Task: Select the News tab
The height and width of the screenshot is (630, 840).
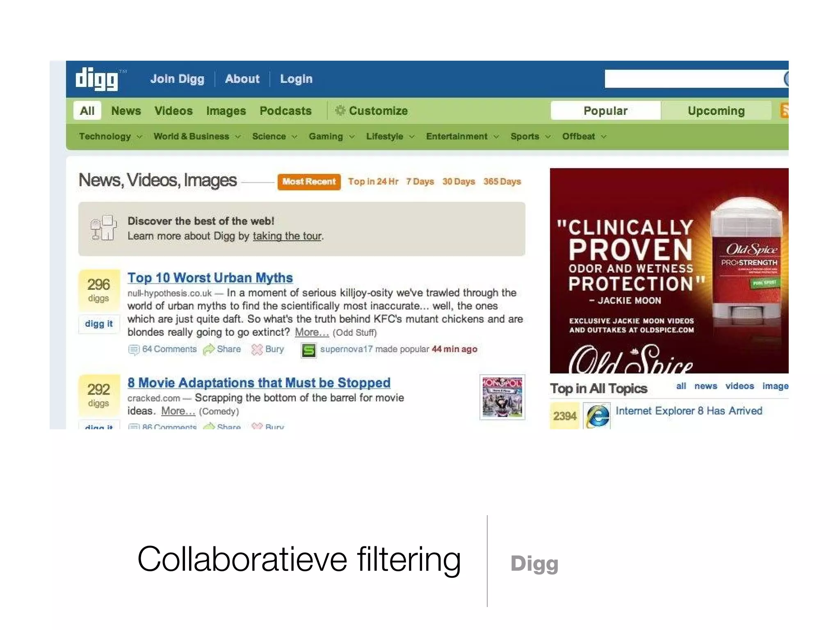Action: (126, 111)
